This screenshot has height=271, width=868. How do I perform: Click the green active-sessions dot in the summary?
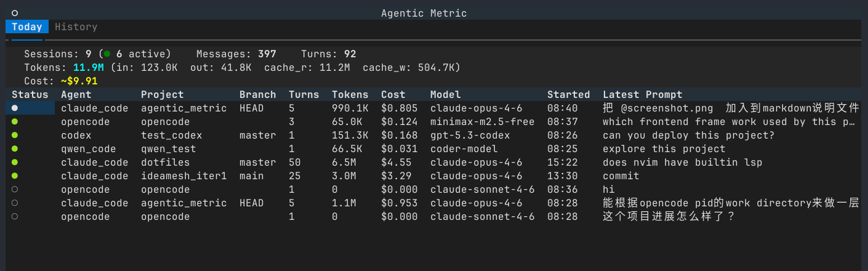point(107,54)
